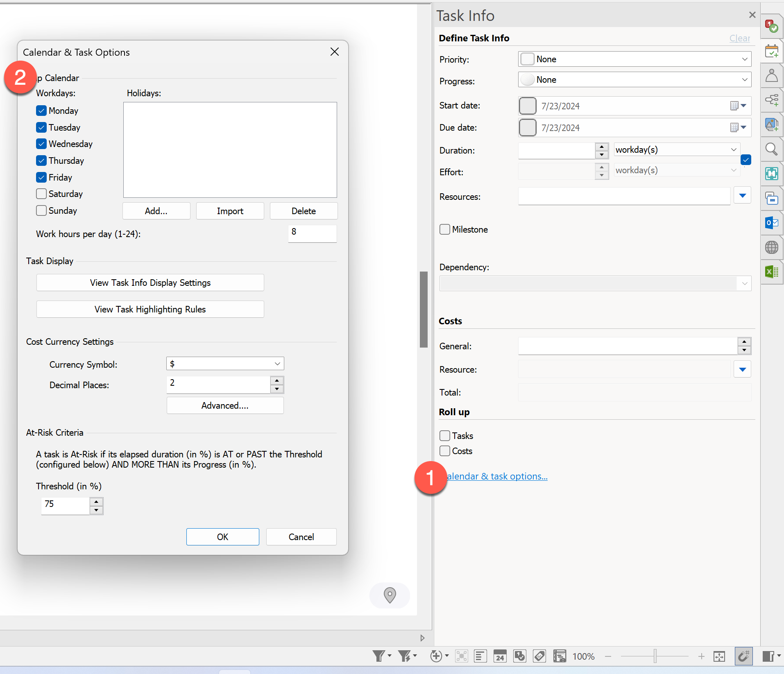Open the Slides sidebar tab

click(x=772, y=199)
